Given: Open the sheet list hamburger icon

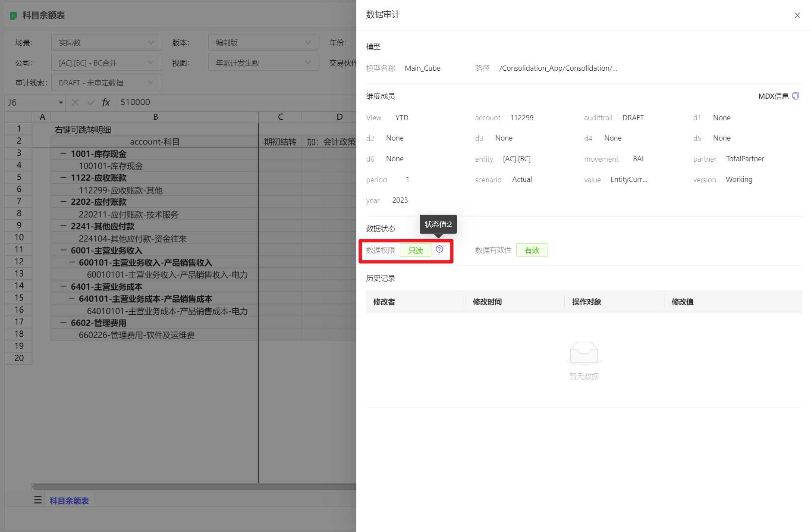Looking at the screenshot, I should 38,500.
